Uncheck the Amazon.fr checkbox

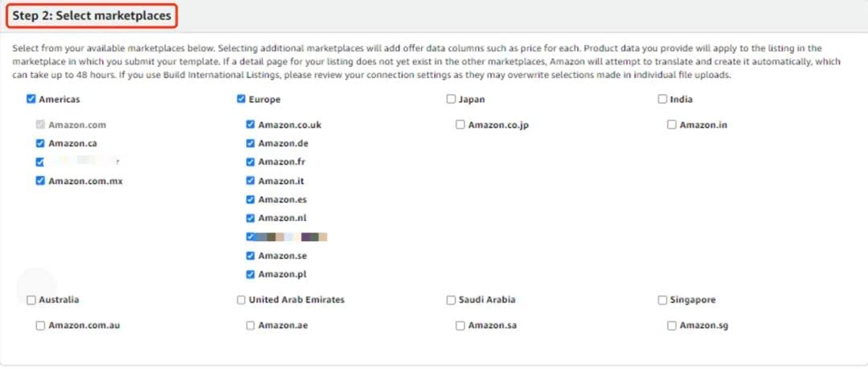(x=251, y=162)
